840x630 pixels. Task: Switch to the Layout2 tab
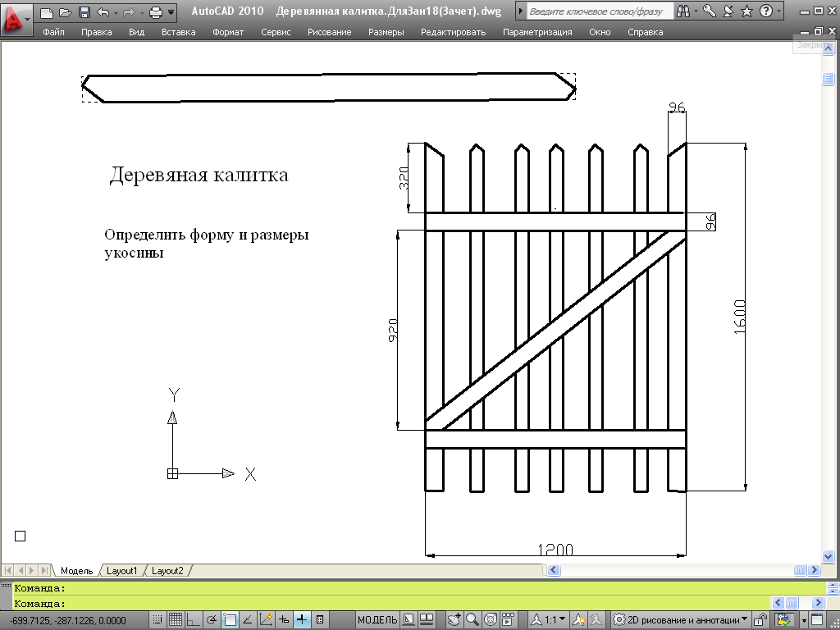167,571
